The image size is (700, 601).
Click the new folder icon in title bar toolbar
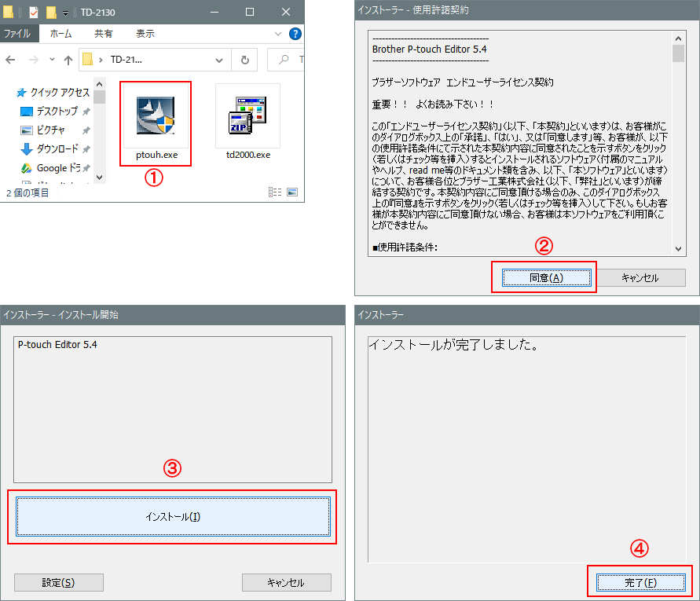pos(51,12)
